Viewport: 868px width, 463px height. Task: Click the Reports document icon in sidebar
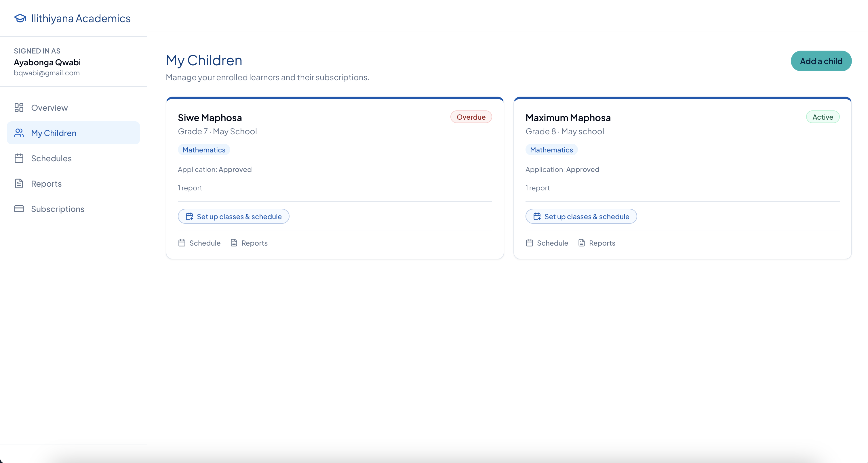click(19, 183)
